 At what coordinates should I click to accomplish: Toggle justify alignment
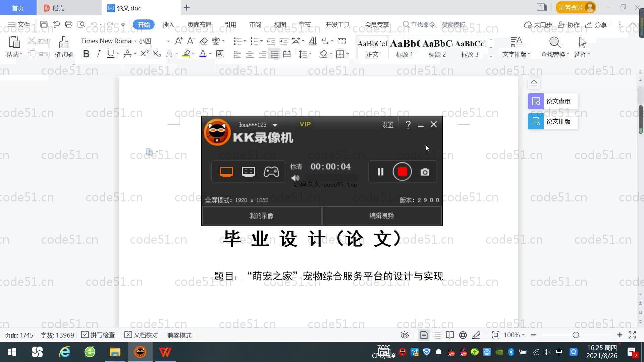(x=275, y=54)
